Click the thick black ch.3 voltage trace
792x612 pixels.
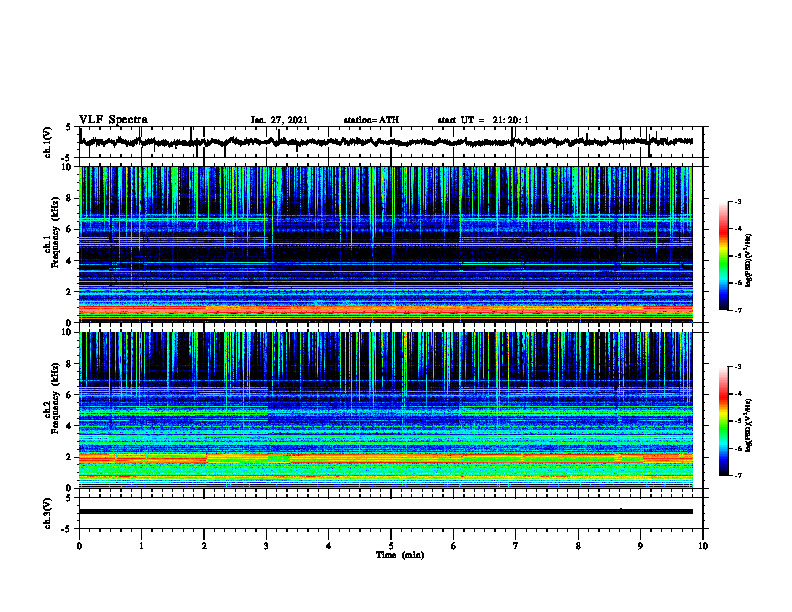click(x=386, y=512)
